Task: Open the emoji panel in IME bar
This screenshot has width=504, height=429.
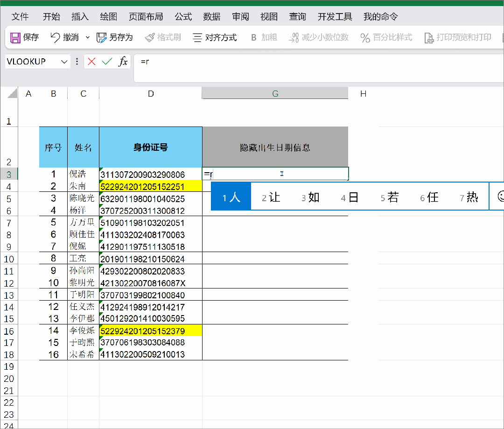Action: coord(500,196)
